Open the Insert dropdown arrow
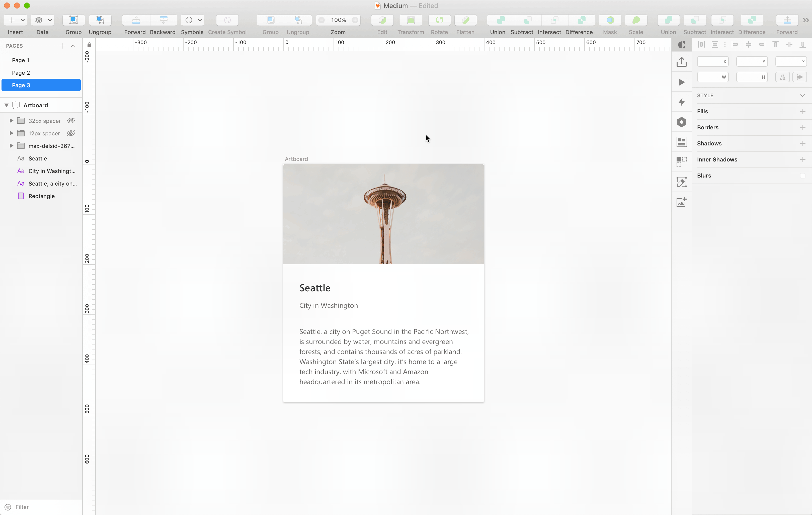Viewport: 812px width, 515px height. (23, 20)
